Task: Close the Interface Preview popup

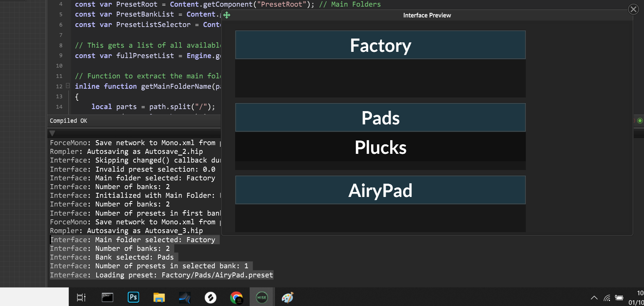Action: (633, 9)
